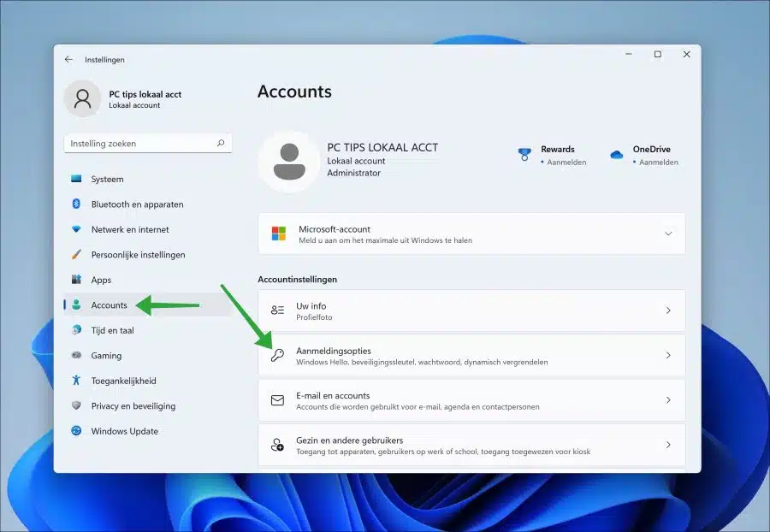This screenshot has height=532, width=770.
Task: Click the Uw info profile icon
Action: [x=277, y=310]
